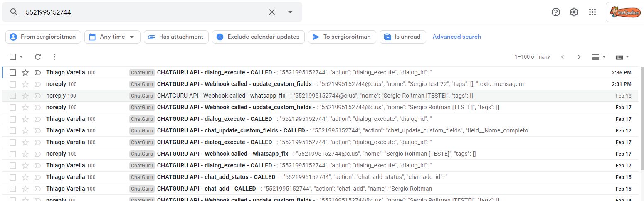Open the input tools keyboard dropdown
This screenshot has width=644, height=201.
pyautogui.click(x=622, y=57)
